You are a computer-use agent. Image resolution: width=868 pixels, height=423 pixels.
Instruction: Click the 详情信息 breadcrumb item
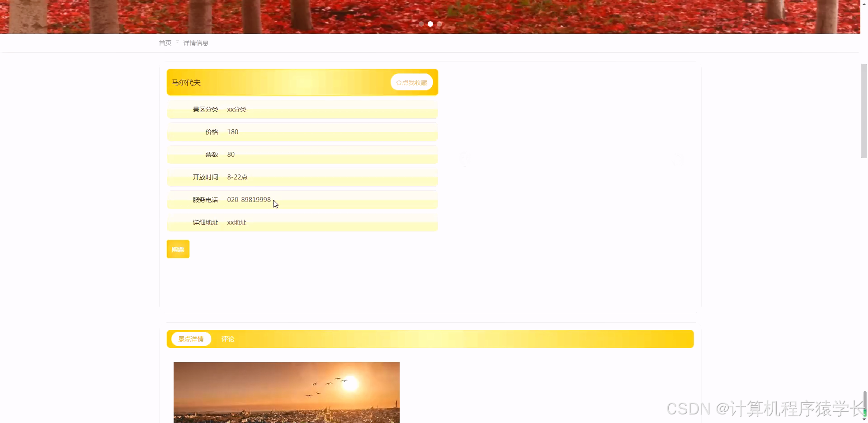click(x=196, y=43)
